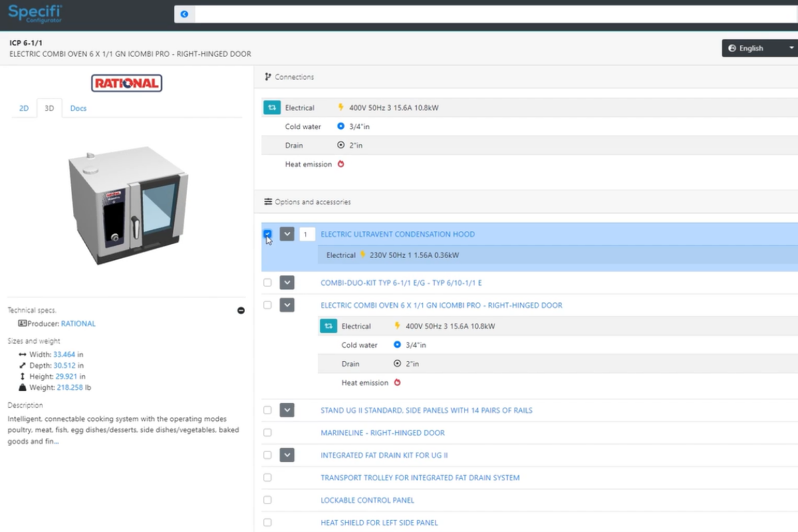Click the Height vertical arrow icon
The image size is (798, 532).
[x=23, y=376]
